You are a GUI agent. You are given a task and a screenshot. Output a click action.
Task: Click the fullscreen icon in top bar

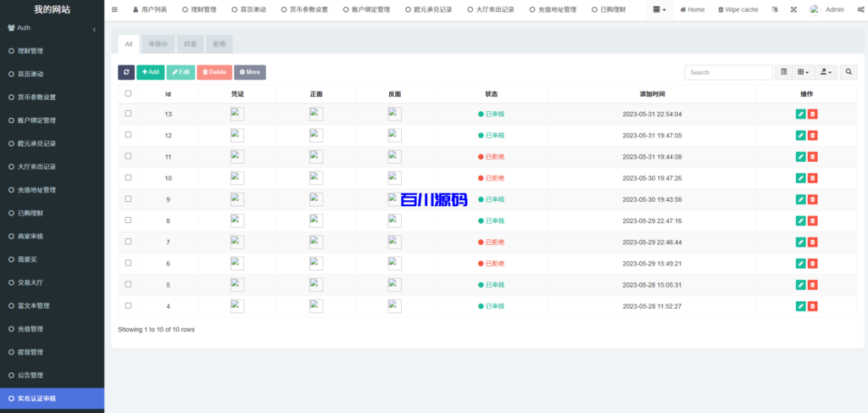(x=793, y=9)
